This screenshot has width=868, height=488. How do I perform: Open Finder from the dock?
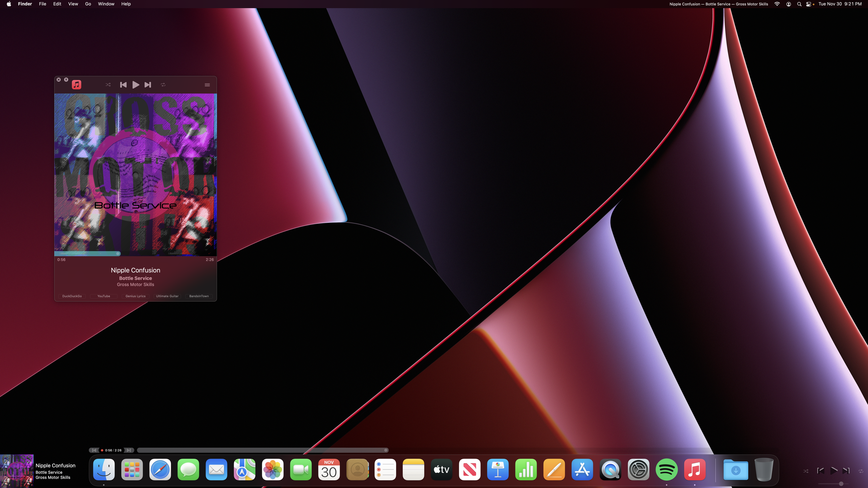click(104, 470)
